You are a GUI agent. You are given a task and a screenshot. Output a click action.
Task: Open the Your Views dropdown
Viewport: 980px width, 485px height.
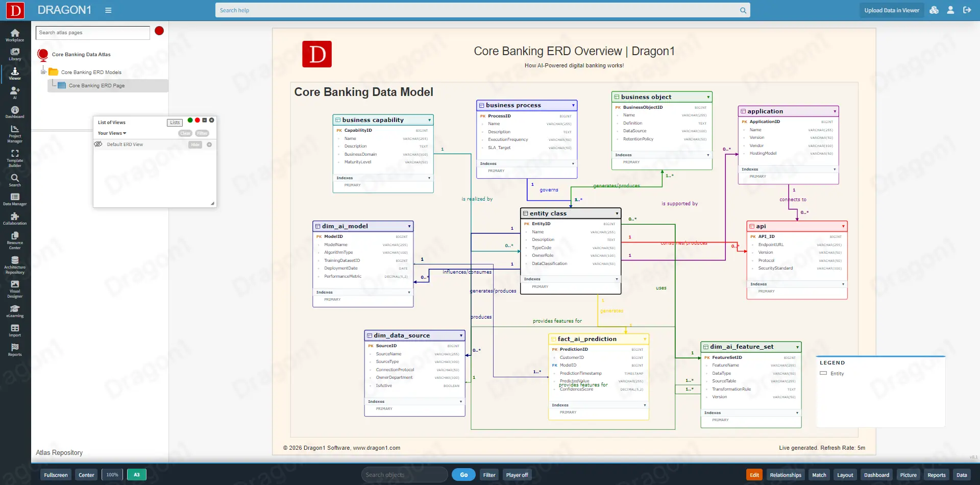tap(112, 133)
